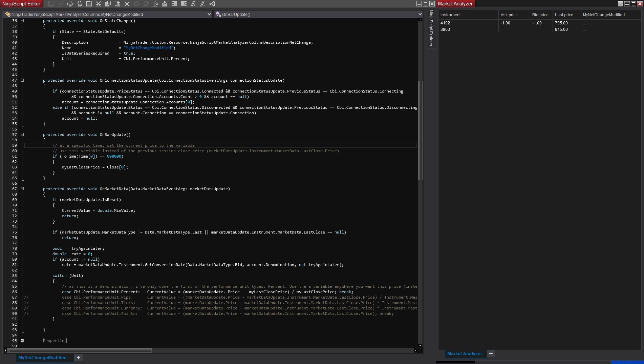Maximize the NinjaScript Editor window
This screenshot has width=644, height=364.
coord(426,4)
